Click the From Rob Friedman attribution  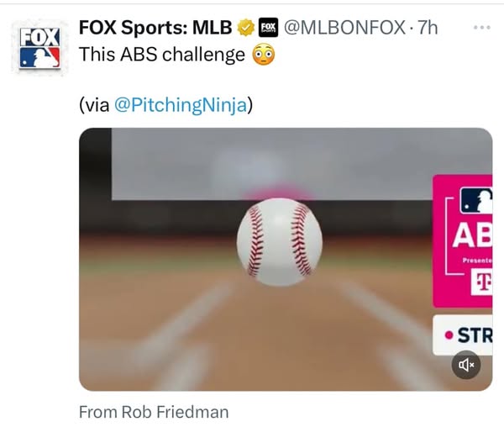(x=154, y=412)
